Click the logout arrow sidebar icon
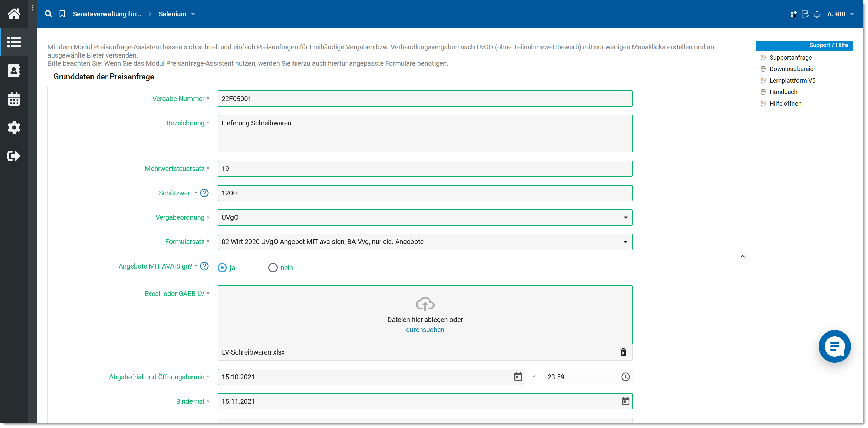This screenshot has height=428, width=868. coord(14,156)
